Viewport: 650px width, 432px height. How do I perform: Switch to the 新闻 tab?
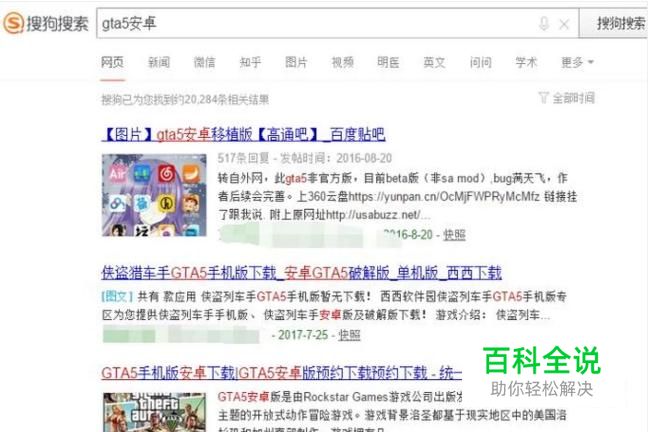click(159, 62)
